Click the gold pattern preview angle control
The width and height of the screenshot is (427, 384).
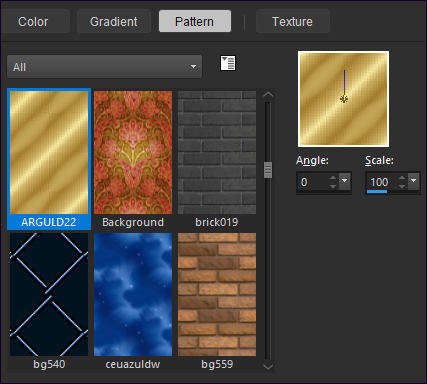point(343,99)
